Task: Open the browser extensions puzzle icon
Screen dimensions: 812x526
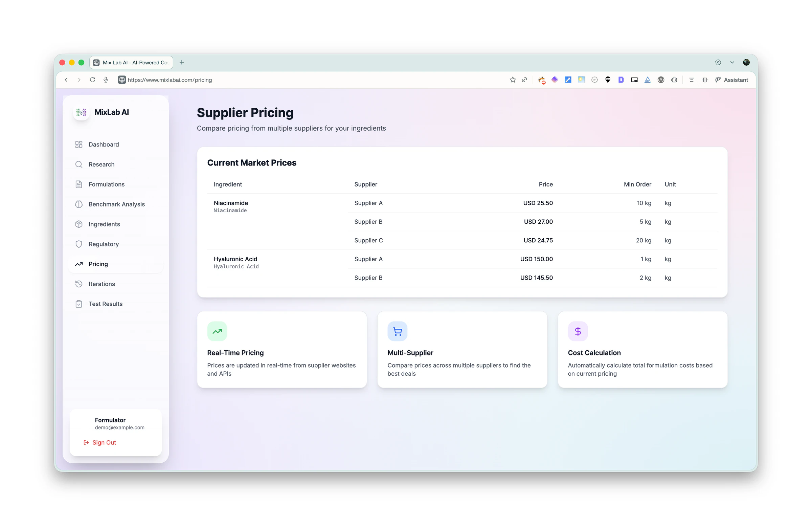Action: click(674, 80)
